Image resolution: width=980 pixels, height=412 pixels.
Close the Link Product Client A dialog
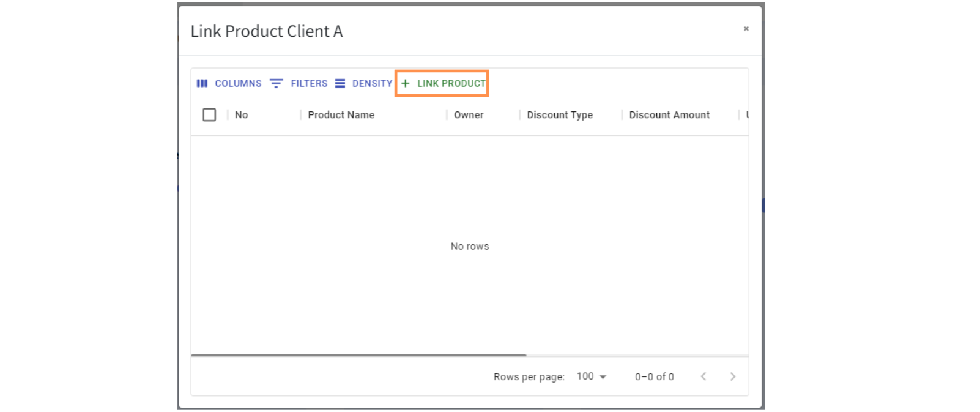click(746, 29)
